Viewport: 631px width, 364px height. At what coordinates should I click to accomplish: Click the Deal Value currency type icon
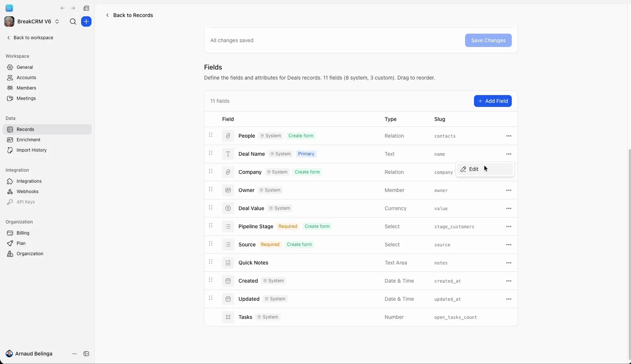click(228, 208)
